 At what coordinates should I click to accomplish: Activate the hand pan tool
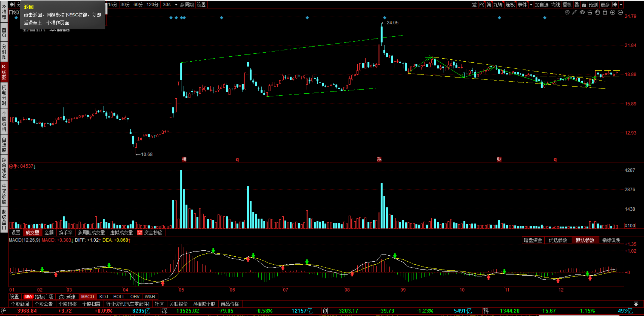pyautogui.click(x=597, y=12)
